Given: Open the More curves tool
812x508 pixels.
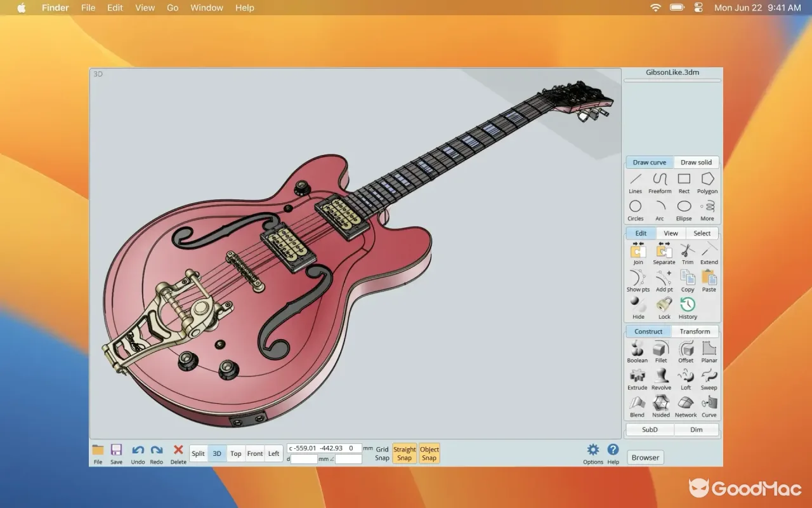Looking at the screenshot, I should pyautogui.click(x=707, y=210).
